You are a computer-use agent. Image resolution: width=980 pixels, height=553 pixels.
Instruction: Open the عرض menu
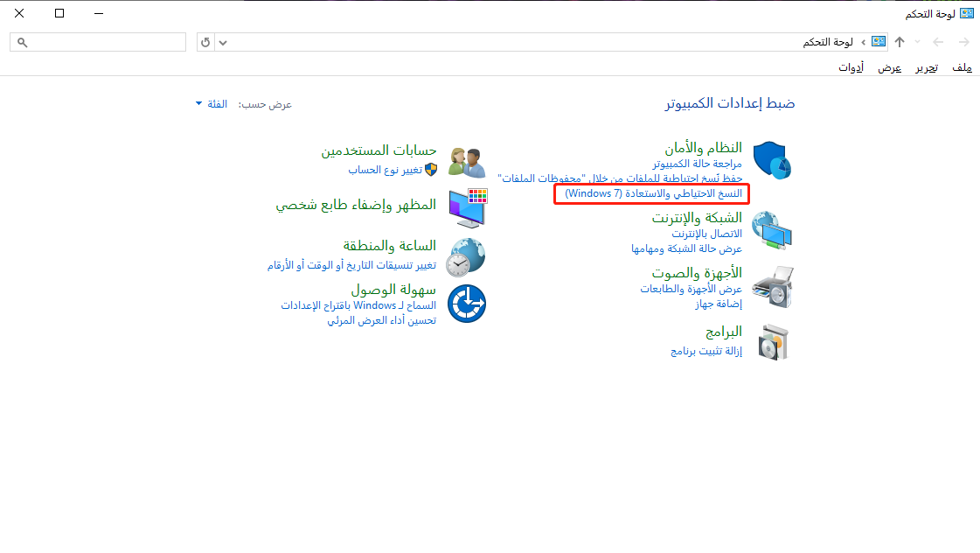pyautogui.click(x=889, y=67)
